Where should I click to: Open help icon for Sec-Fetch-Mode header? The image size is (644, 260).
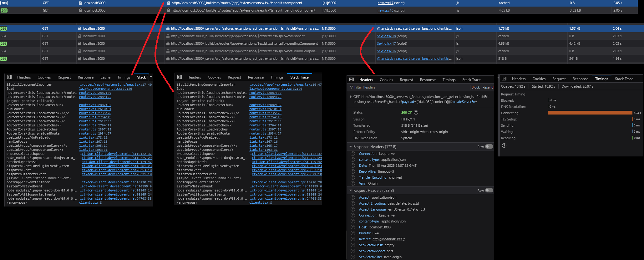[353, 251]
